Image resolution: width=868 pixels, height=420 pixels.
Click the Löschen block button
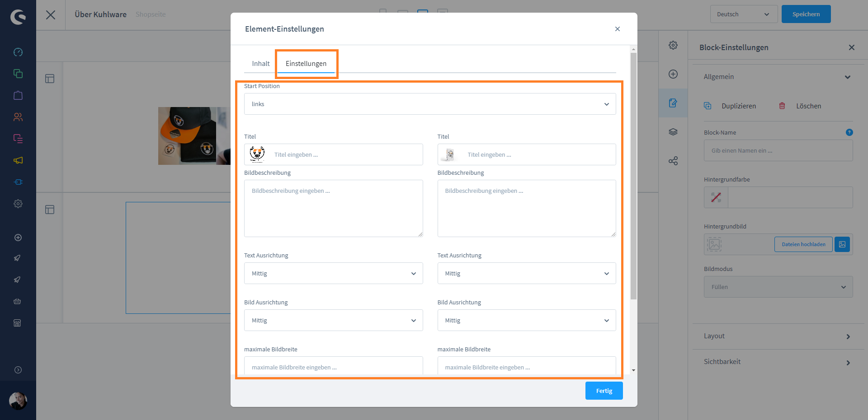(800, 106)
